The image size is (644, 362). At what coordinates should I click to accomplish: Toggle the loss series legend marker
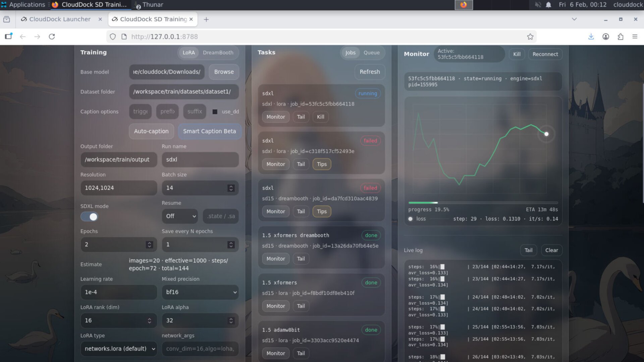click(x=410, y=219)
